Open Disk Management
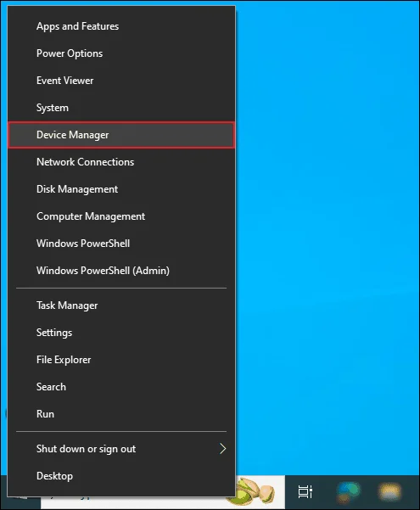420x510 pixels. point(121,189)
